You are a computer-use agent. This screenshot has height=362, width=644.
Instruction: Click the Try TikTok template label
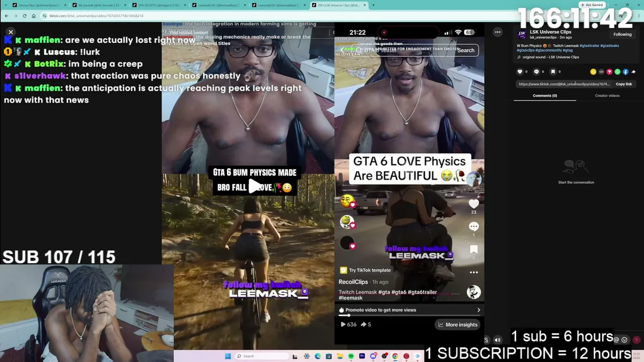coord(366,270)
